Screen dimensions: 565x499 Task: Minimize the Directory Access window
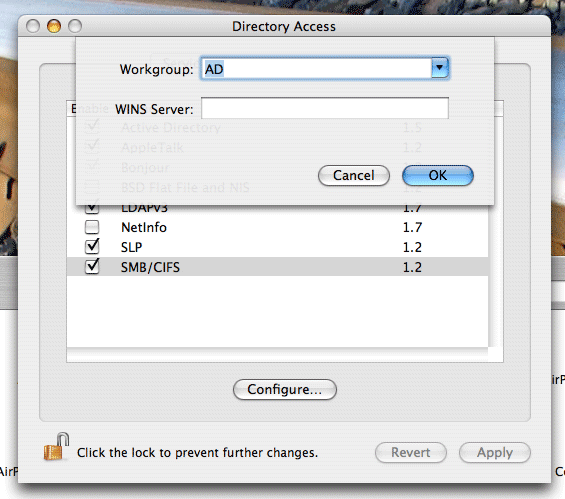pos(54,26)
